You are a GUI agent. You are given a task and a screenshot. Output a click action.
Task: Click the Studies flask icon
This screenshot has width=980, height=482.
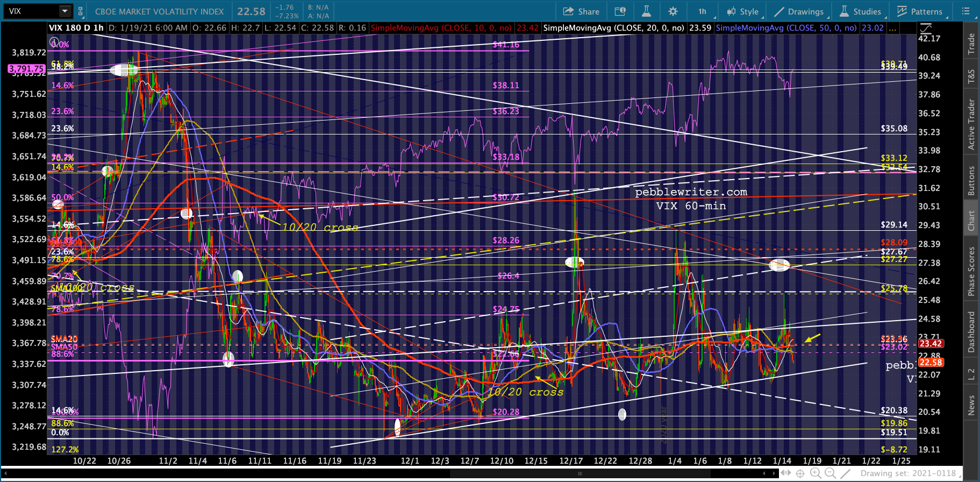844,11
